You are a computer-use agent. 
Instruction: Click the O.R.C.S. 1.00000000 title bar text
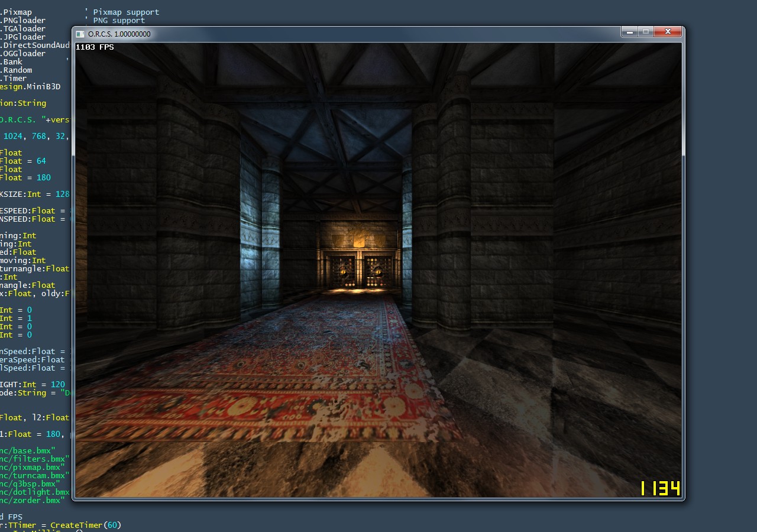coord(119,34)
